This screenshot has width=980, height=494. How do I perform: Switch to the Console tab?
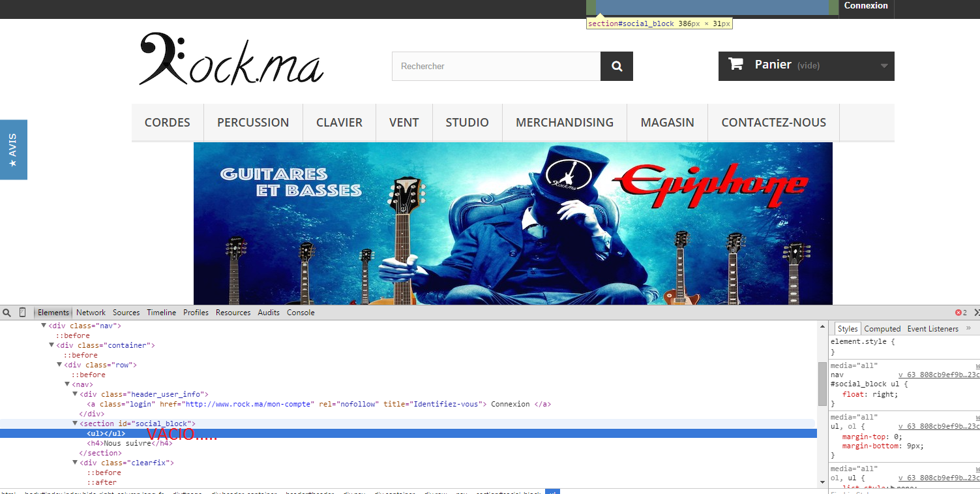point(301,313)
